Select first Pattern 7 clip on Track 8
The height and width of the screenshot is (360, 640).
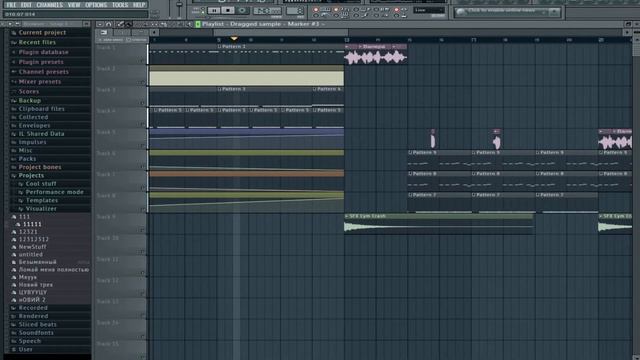(x=440, y=203)
